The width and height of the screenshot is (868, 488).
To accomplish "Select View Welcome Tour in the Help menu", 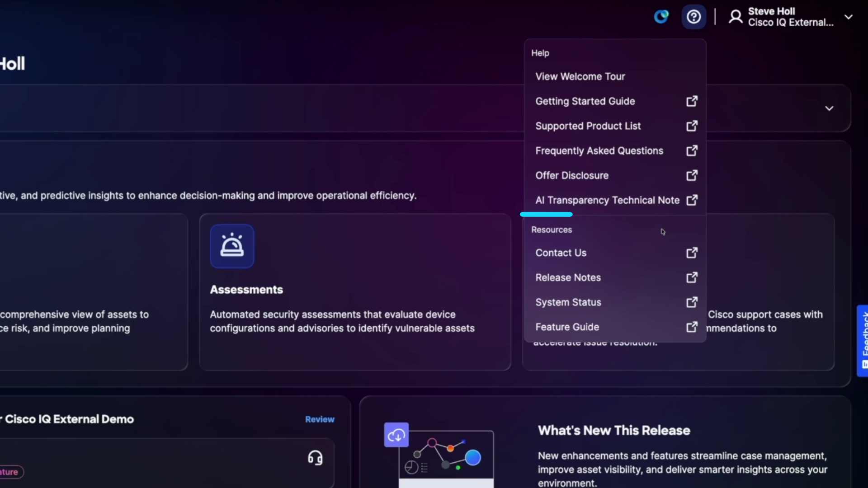I will pos(580,76).
